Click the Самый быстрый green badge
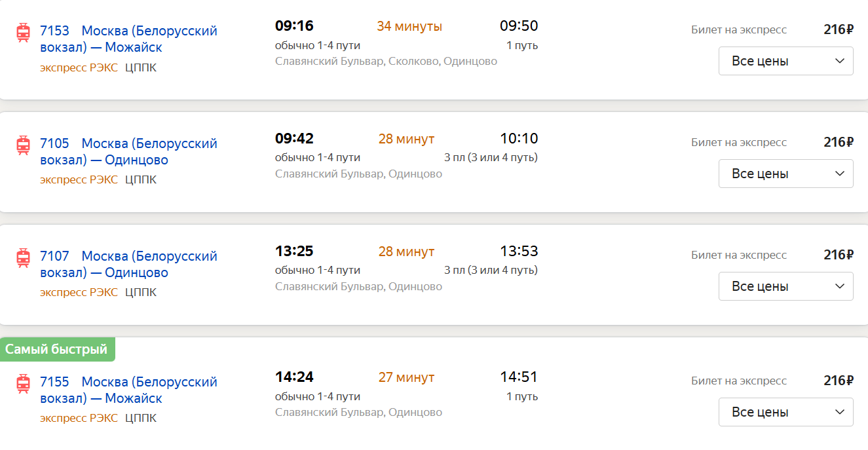Viewport: 868px width, 450px height. click(57, 349)
